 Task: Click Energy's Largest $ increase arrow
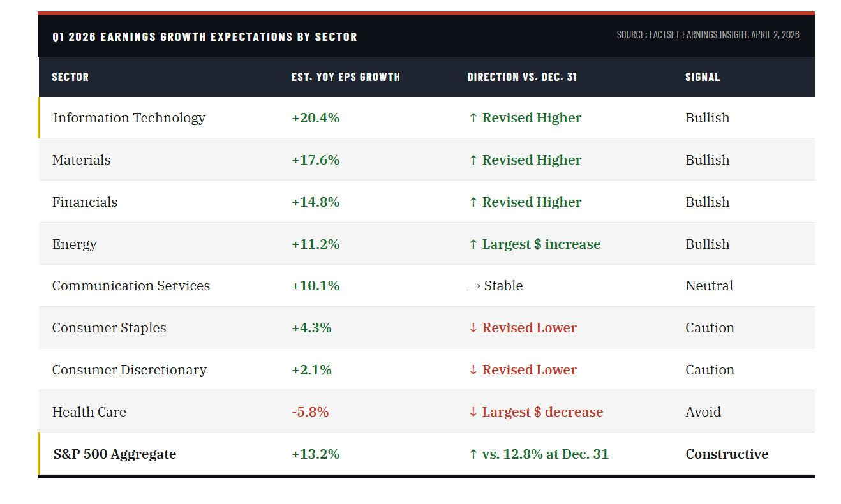(x=473, y=244)
